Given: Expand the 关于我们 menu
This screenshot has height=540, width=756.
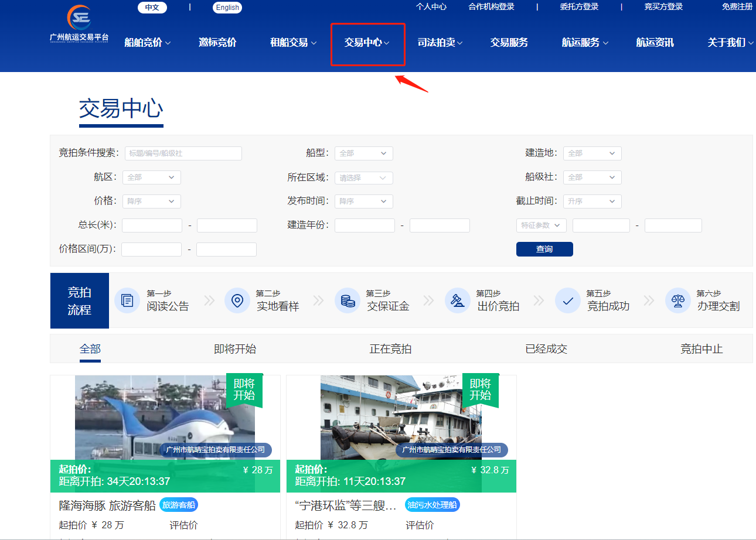Looking at the screenshot, I should pos(731,42).
